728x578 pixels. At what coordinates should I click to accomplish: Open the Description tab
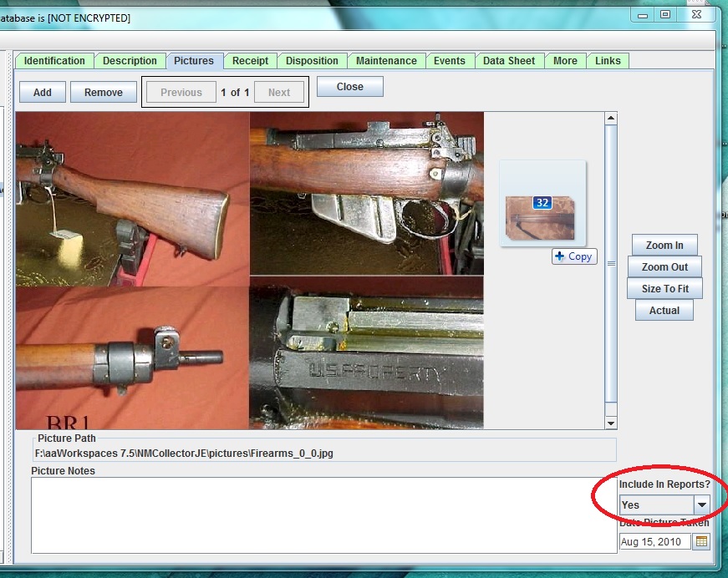tap(130, 61)
